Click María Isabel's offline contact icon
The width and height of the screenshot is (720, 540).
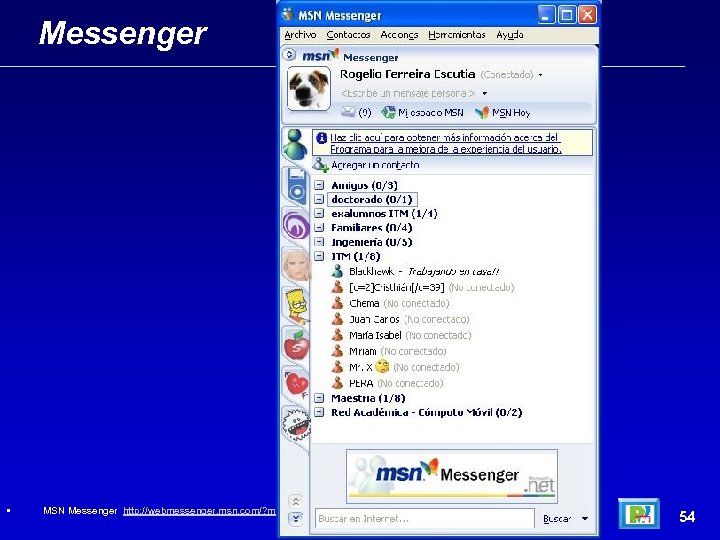click(x=338, y=335)
